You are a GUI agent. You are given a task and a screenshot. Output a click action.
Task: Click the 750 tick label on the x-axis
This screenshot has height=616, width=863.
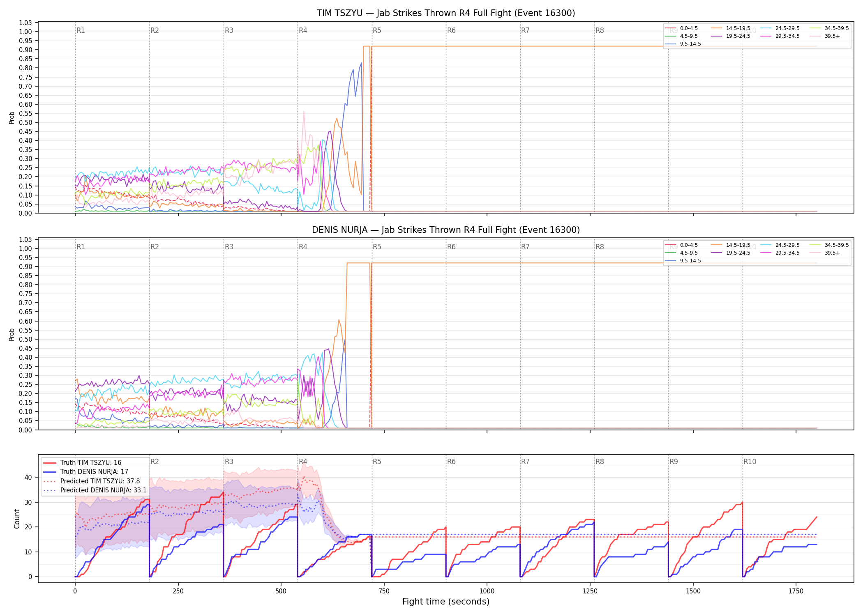click(x=384, y=591)
